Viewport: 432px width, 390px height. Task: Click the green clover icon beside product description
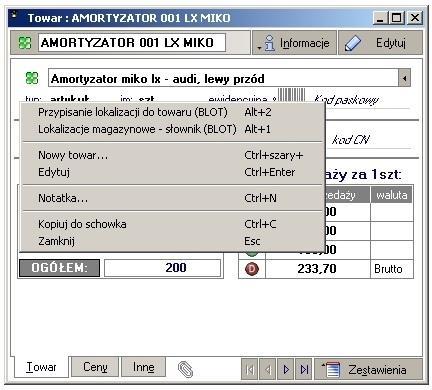pyautogui.click(x=32, y=78)
